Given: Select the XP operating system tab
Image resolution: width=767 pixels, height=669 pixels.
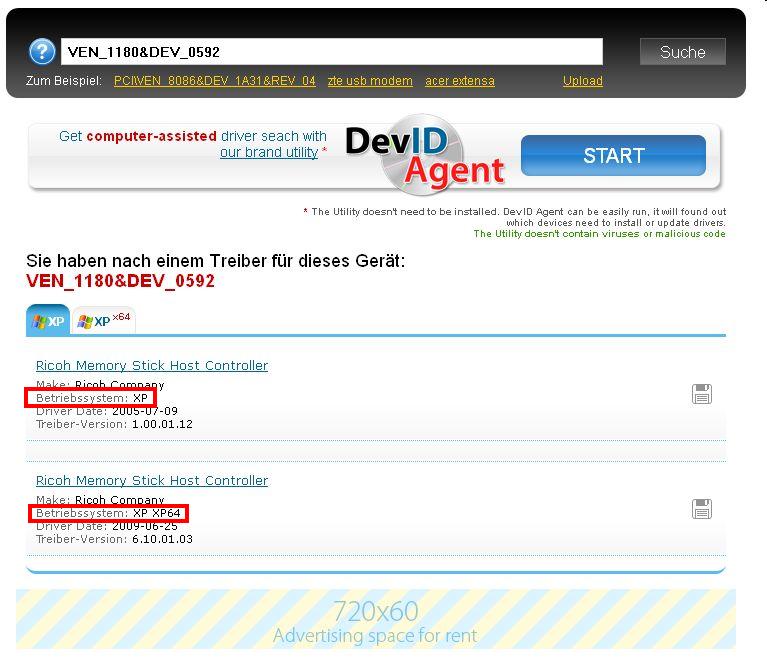Looking at the screenshot, I should click(48, 320).
